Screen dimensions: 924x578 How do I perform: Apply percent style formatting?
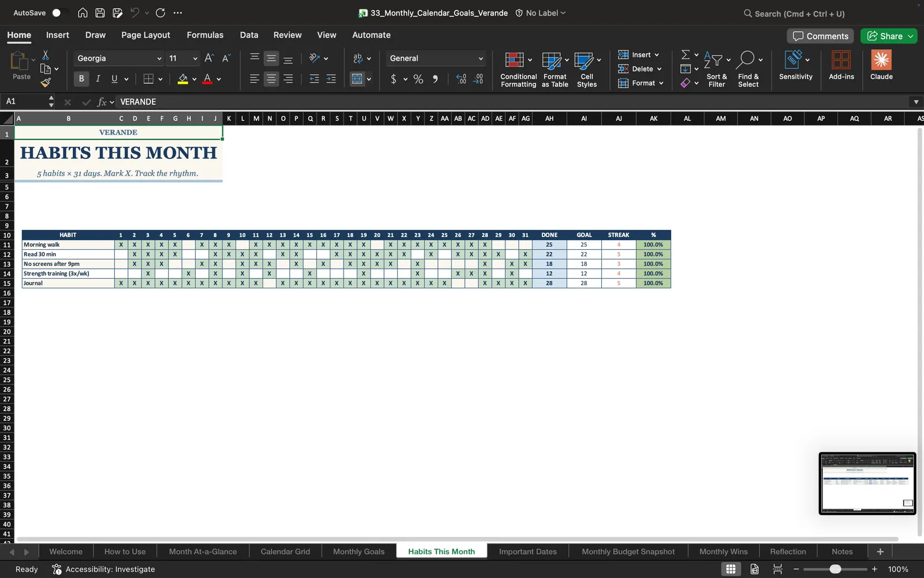pos(418,79)
